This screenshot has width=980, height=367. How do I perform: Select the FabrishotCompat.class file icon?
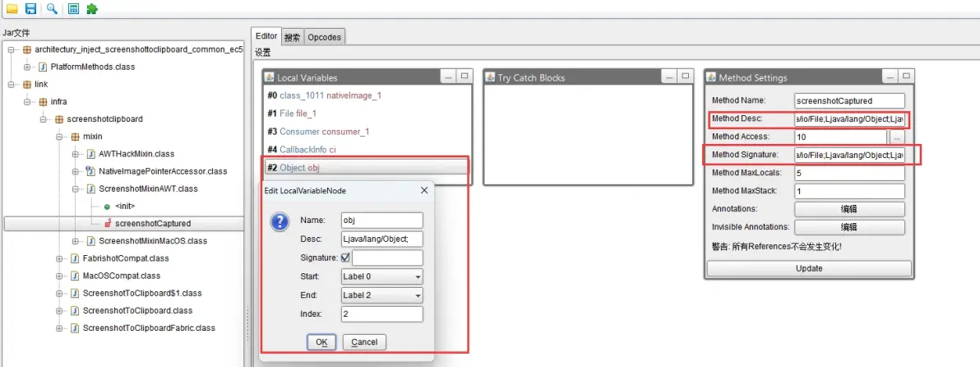75,258
